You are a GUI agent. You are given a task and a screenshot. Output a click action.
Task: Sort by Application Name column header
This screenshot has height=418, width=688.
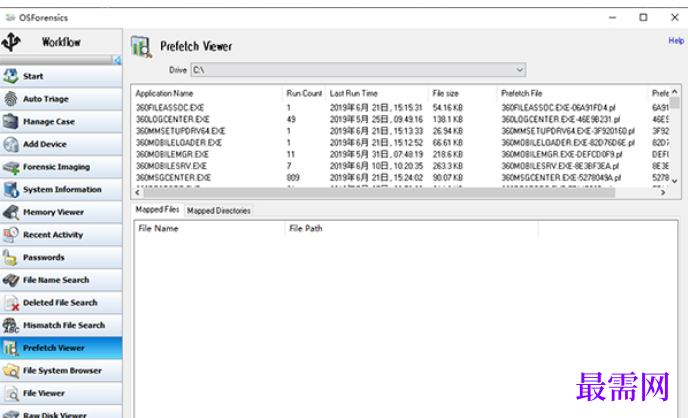207,93
